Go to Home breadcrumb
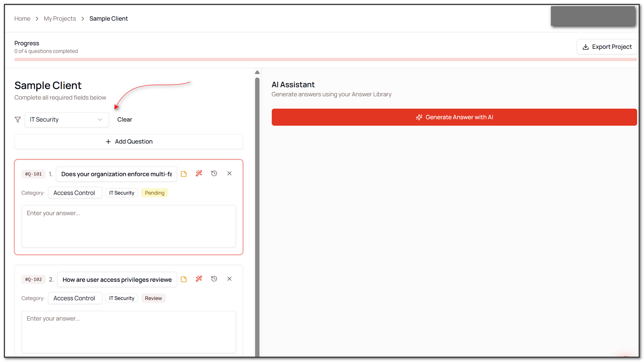Viewport: 644px width, 362px height. tap(22, 18)
